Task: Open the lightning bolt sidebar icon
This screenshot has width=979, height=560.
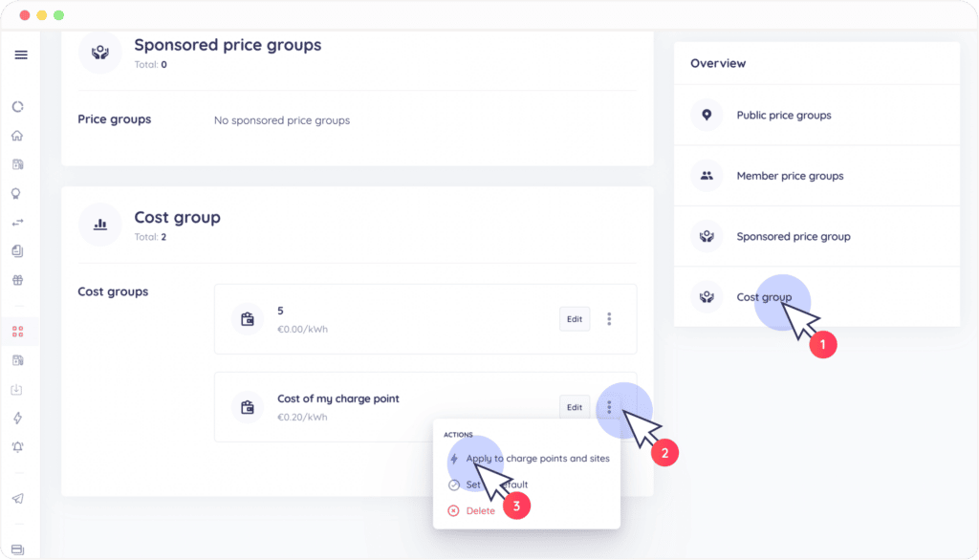Action: [x=17, y=418]
